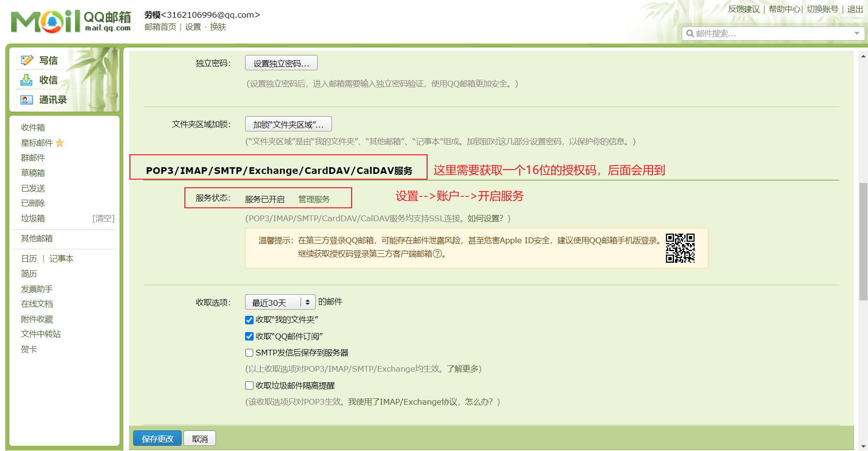Click 帮助中心 link
The image size is (868, 451).
pos(784,9)
